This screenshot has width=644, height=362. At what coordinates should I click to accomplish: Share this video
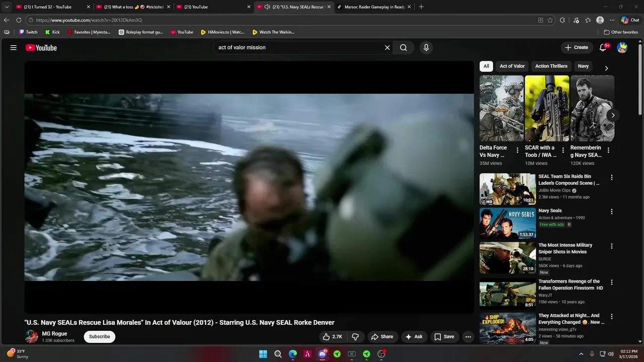[x=382, y=337]
